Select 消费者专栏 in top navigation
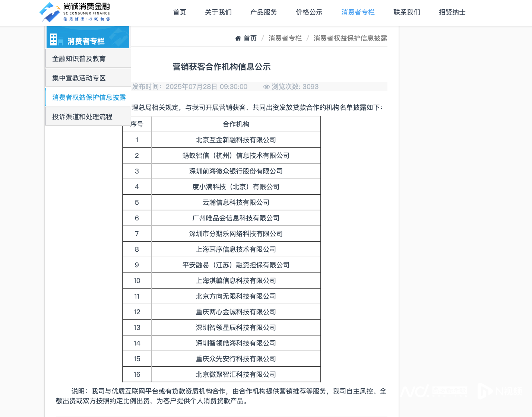Screen dimensions: 532x417 [358, 12]
